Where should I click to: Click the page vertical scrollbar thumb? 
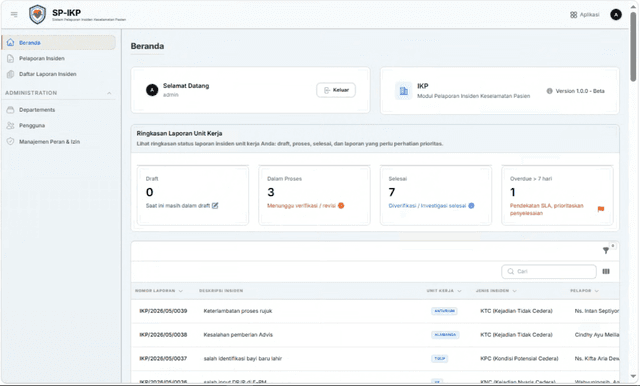(633, 47)
